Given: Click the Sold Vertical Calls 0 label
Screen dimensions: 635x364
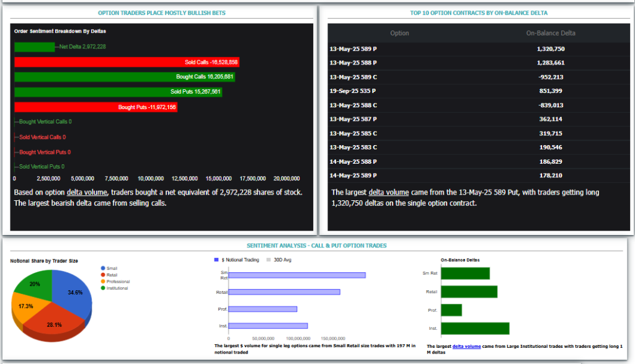Looking at the screenshot, I should (43, 137).
